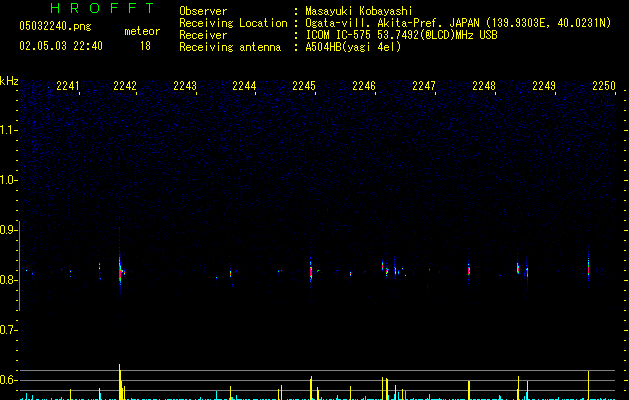Click antenna value A504HB(yagi 4el)
The width and height of the screenshot is (629, 400).
(x=353, y=47)
